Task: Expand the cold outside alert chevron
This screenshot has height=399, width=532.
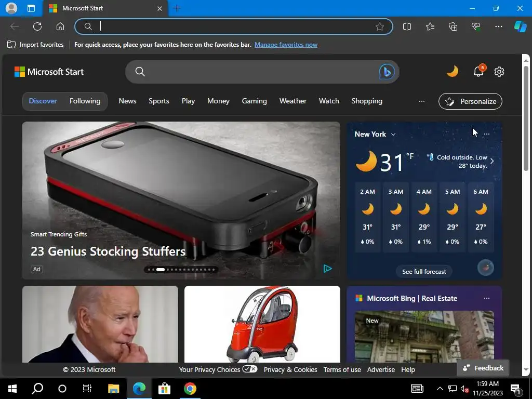Action: point(492,161)
